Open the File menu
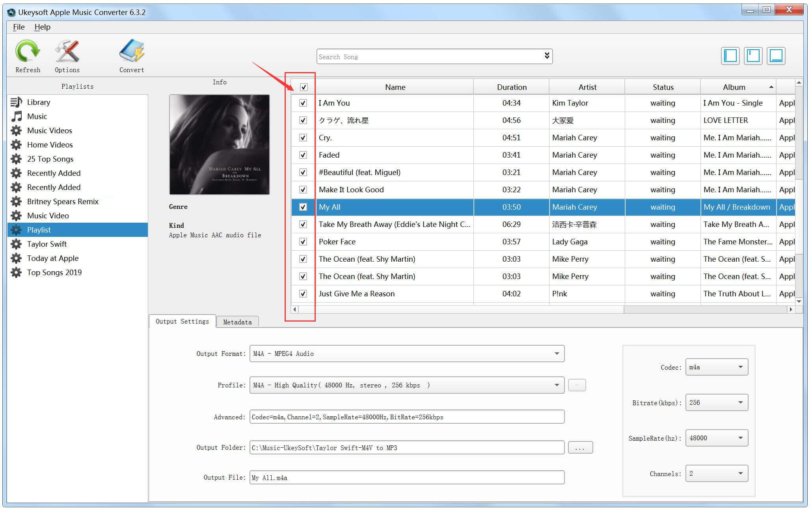The width and height of the screenshot is (812, 510). [19, 25]
